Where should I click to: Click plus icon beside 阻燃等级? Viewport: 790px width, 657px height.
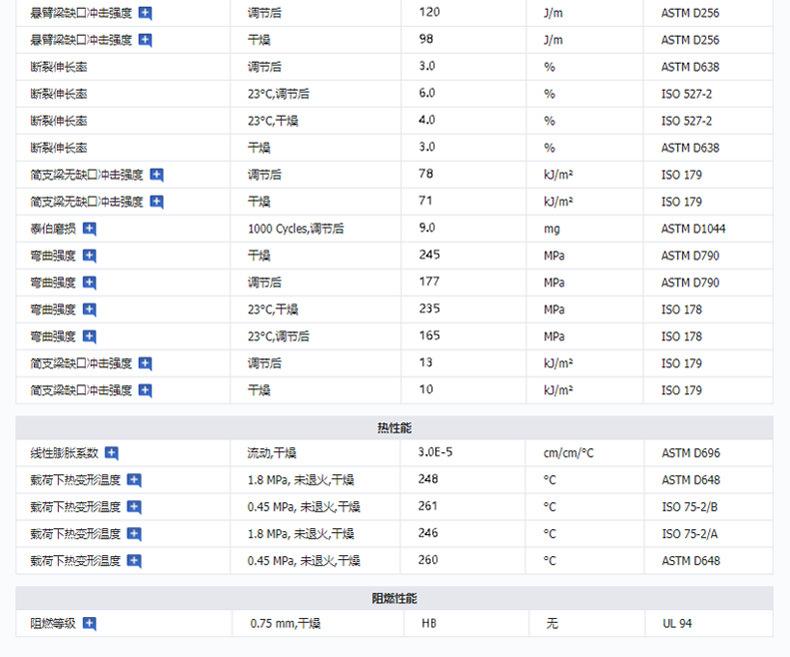pyautogui.click(x=90, y=624)
